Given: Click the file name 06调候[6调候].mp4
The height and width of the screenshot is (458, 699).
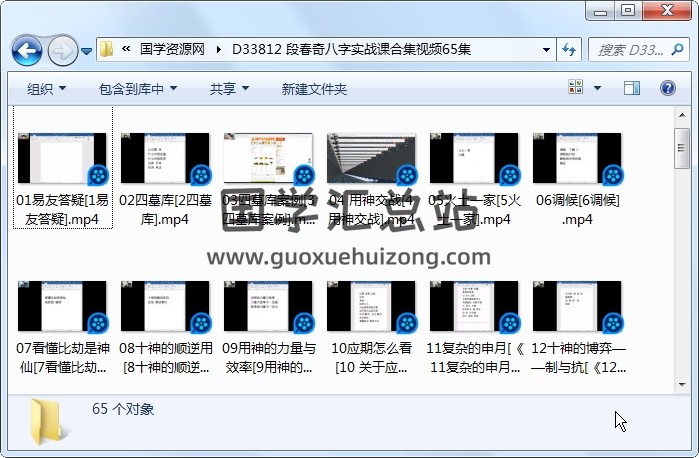Looking at the screenshot, I should (577, 210).
